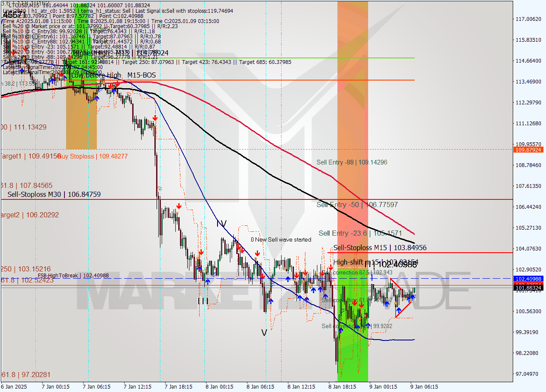Click the 'Sell-Stoploss M30 | 106.84759' label

pyautogui.click(x=54, y=194)
